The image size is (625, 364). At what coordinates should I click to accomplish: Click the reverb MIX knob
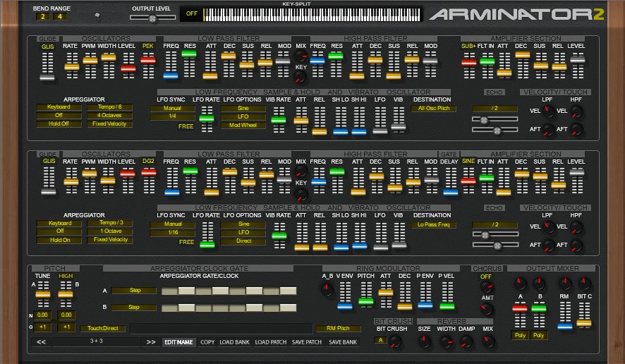coord(487,341)
